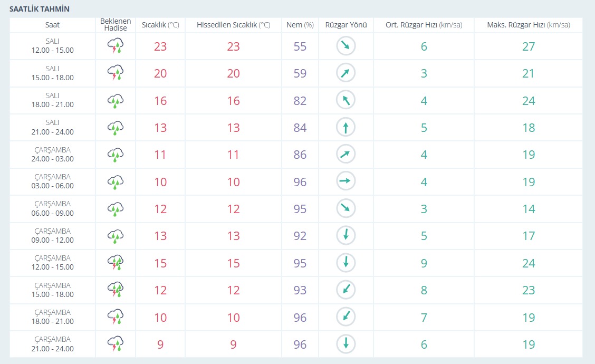Image resolution: width=595 pixels, height=364 pixels.
Task: Click right-pointing wind arrow for Çarşamba 03.00 - 06.00
Action: 346,182
